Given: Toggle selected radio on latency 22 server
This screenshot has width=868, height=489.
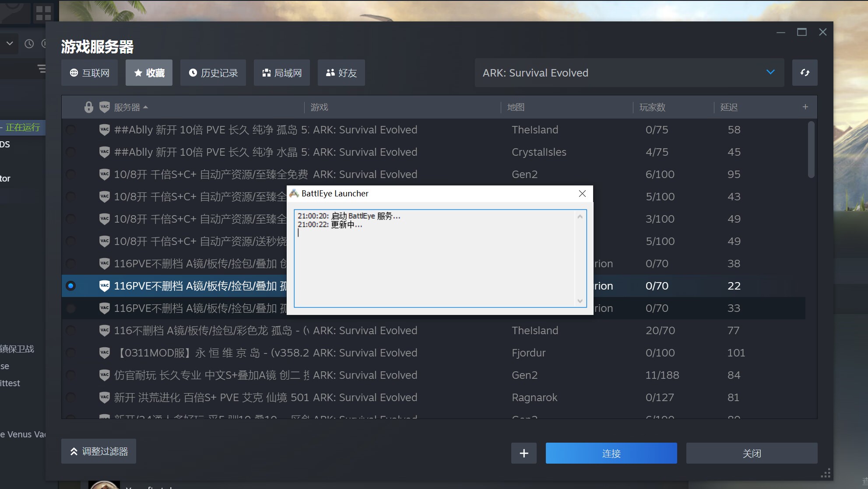Looking at the screenshot, I should click(70, 286).
